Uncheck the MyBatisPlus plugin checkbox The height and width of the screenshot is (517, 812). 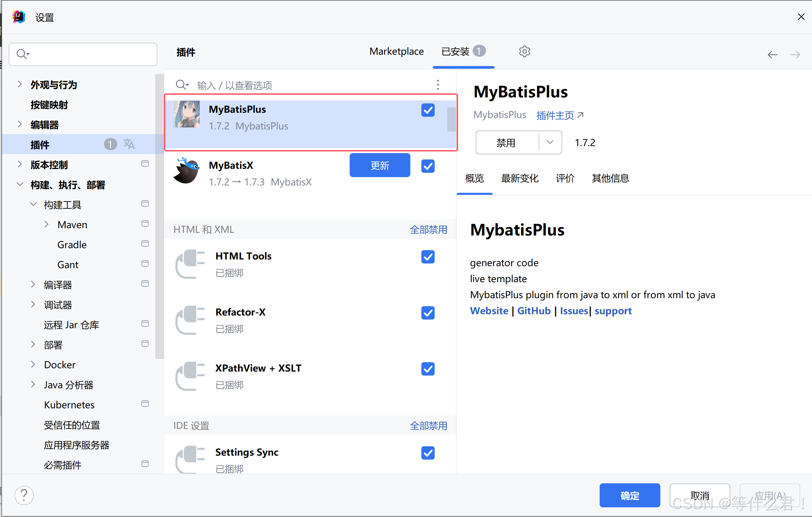[428, 110]
